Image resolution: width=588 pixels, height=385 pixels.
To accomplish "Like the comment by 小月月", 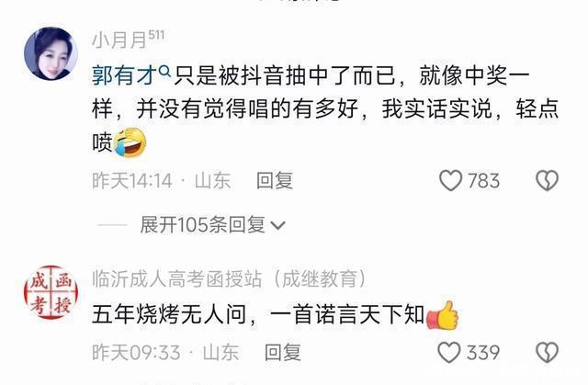I will click(x=450, y=180).
